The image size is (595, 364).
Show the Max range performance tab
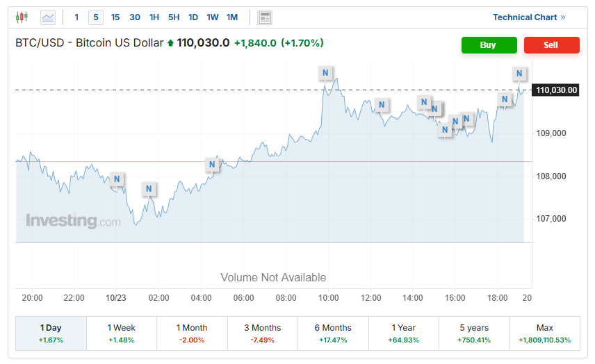544,333
